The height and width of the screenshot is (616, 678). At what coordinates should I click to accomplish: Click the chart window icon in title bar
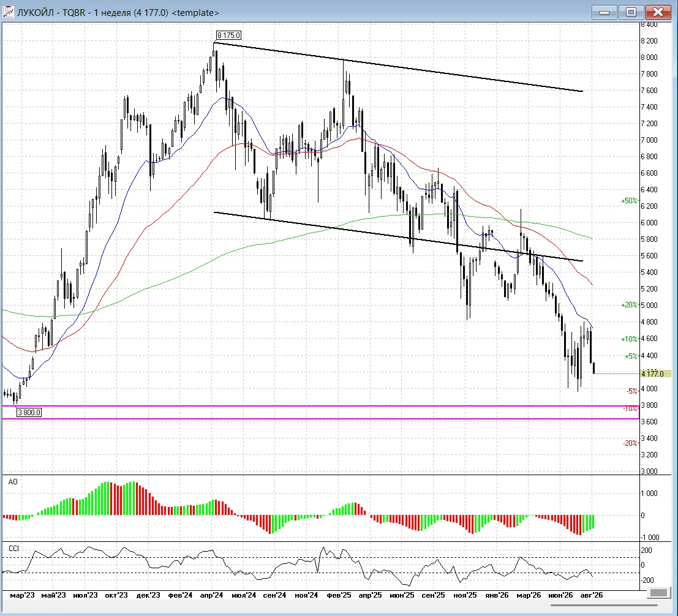click(8, 12)
